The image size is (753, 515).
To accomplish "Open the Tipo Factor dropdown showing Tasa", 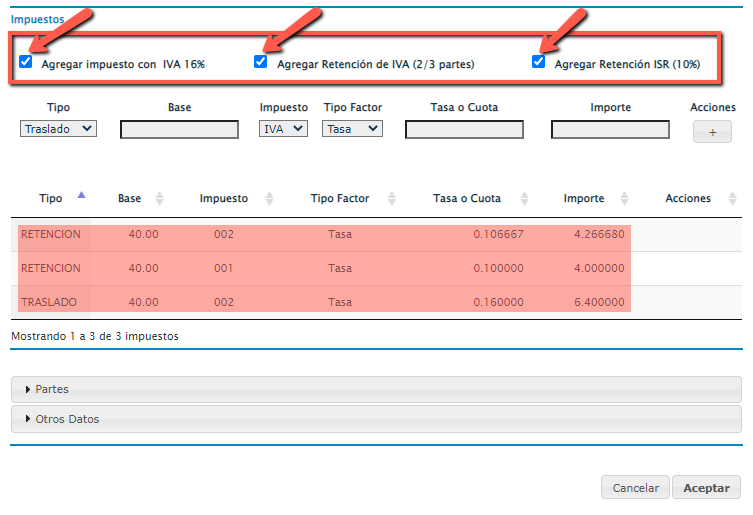I will 352,128.
